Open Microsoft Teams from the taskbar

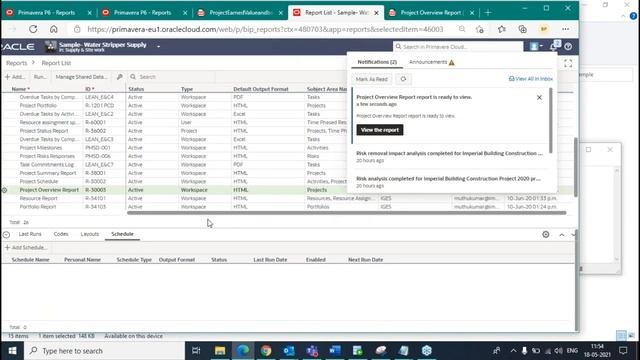312,351
